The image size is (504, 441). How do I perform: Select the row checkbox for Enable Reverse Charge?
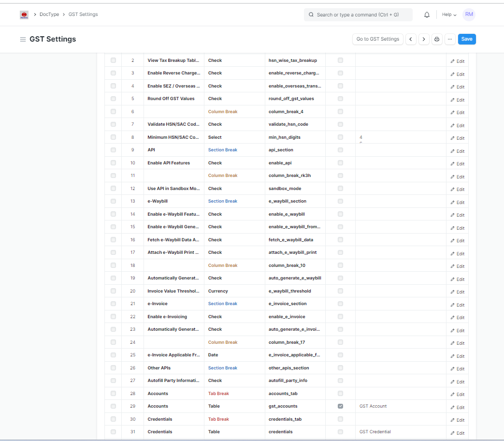click(x=113, y=73)
